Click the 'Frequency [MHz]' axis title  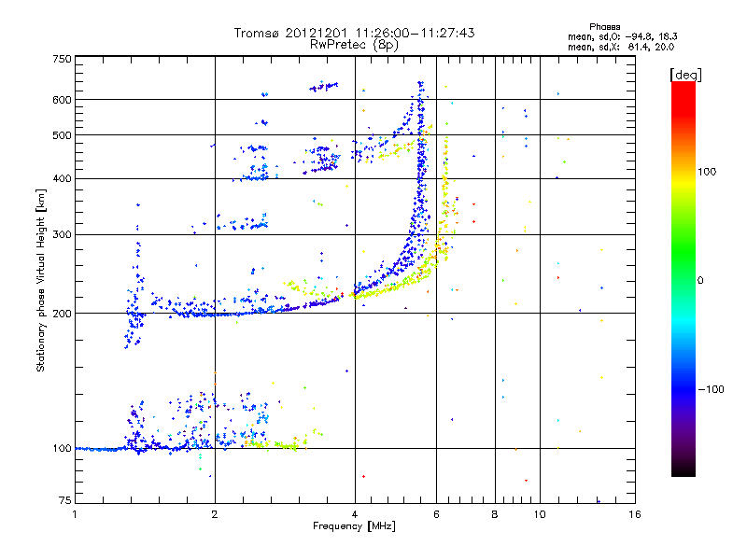(x=354, y=526)
